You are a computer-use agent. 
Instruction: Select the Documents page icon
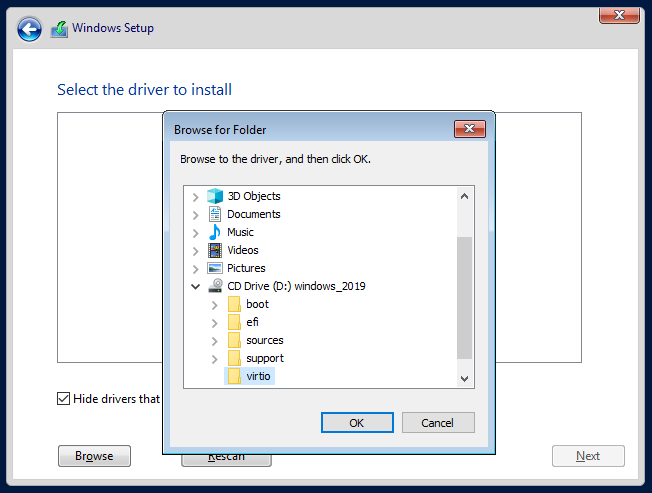click(215, 214)
